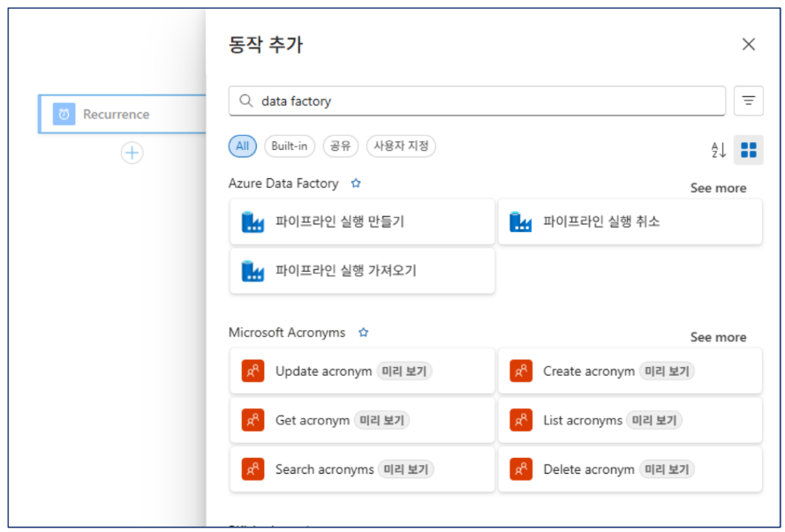Viewport: 785px width, 532px height.
Task: Select the 사용자 지정 filter chip
Action: tap(401, 146)
